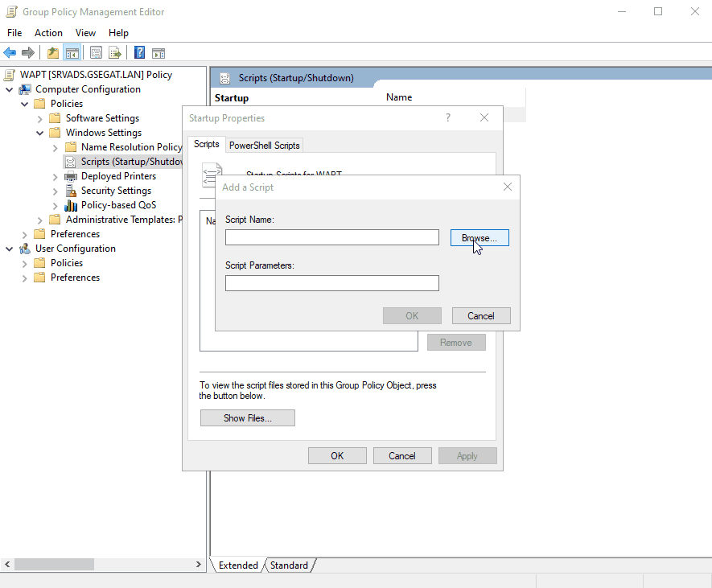Click the Computer Configuration monitor icon
This screenshot has width=712, height=588.
pyautogui.click(x=25, y=89)
